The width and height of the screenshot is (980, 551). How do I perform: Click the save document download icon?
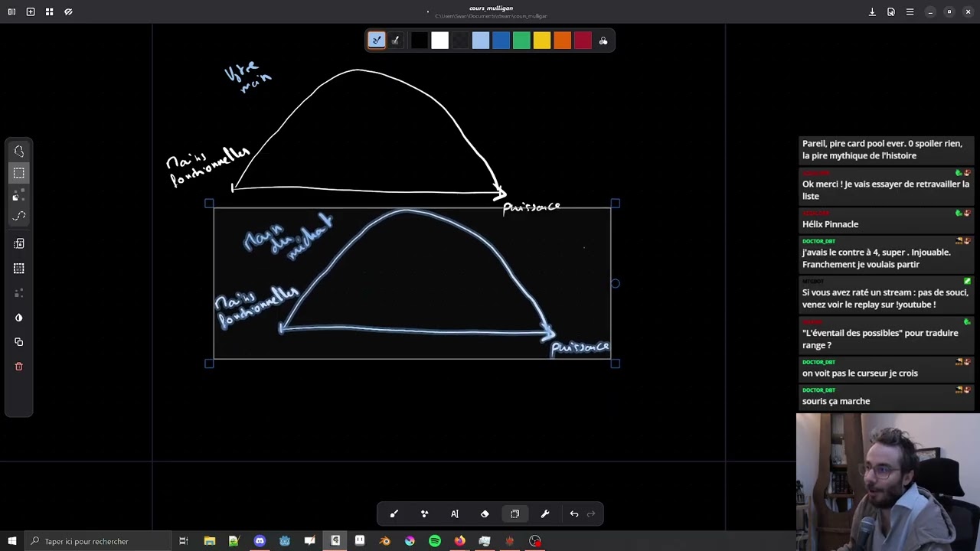click(x=872, y=11)
